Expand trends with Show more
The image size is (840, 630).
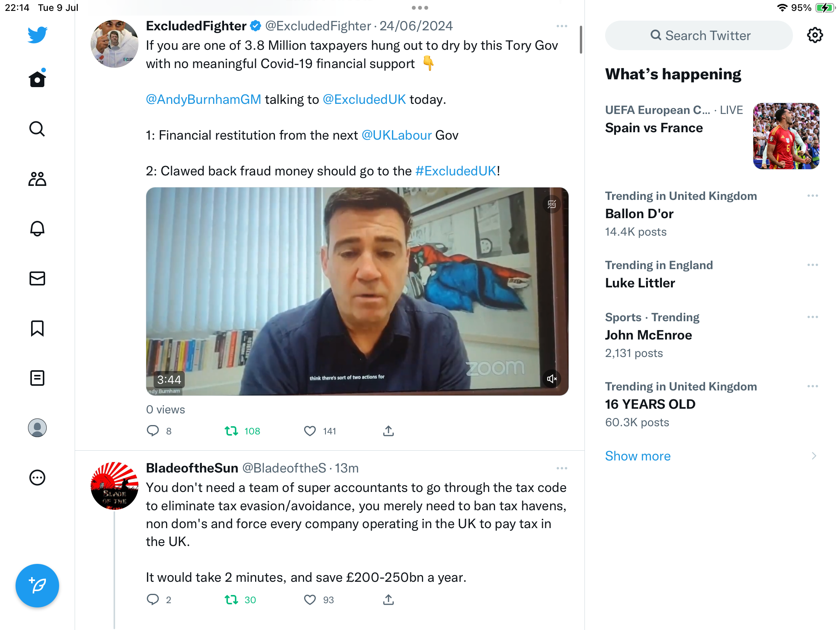[x=638, y=456]
